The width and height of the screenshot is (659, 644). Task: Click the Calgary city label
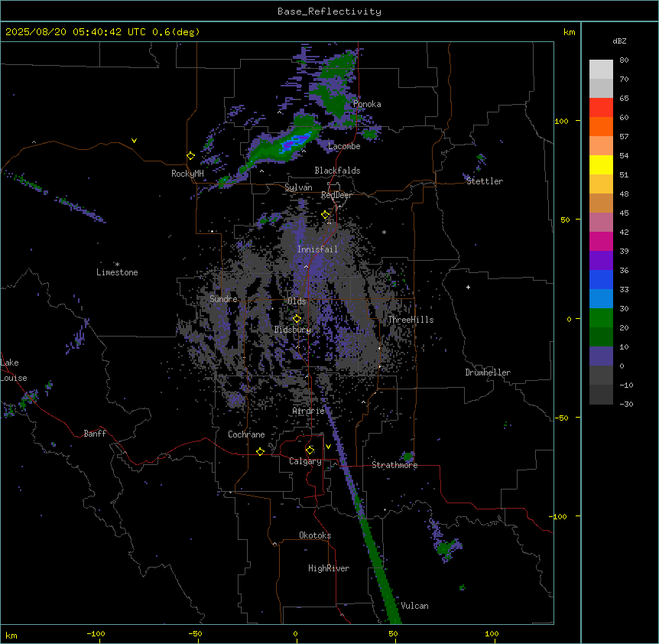pyautogui.click(x=305, y=461)
